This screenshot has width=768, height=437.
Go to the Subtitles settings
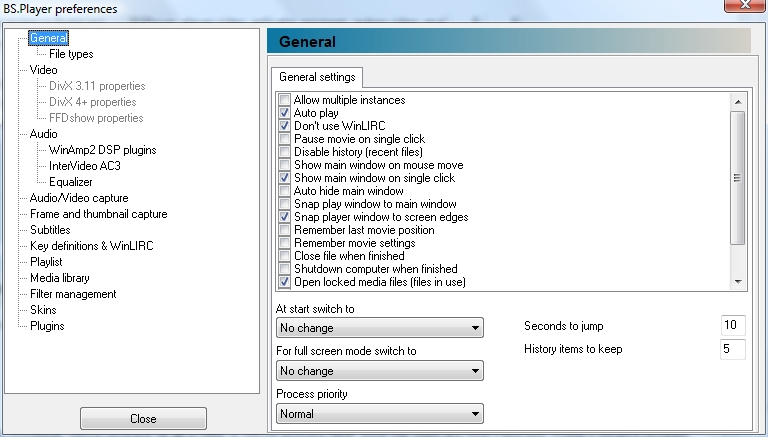tap(50, 230)
